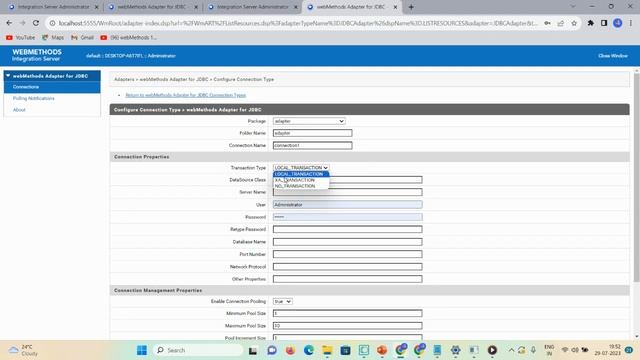This screenshot has height=360, width=640.
Task: Open Polling Notifications in the sidebar
Action: click(x=33, y=98)
